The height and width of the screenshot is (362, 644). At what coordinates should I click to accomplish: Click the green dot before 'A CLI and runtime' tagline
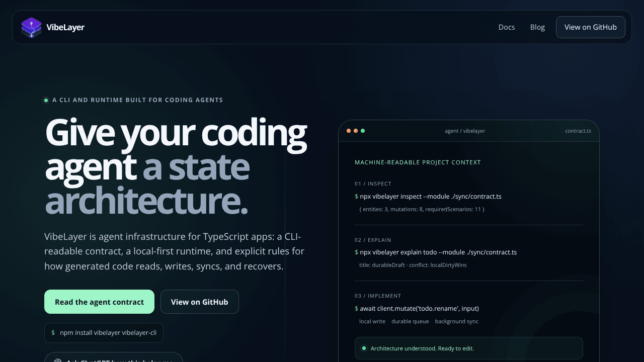tap(46, 100)
